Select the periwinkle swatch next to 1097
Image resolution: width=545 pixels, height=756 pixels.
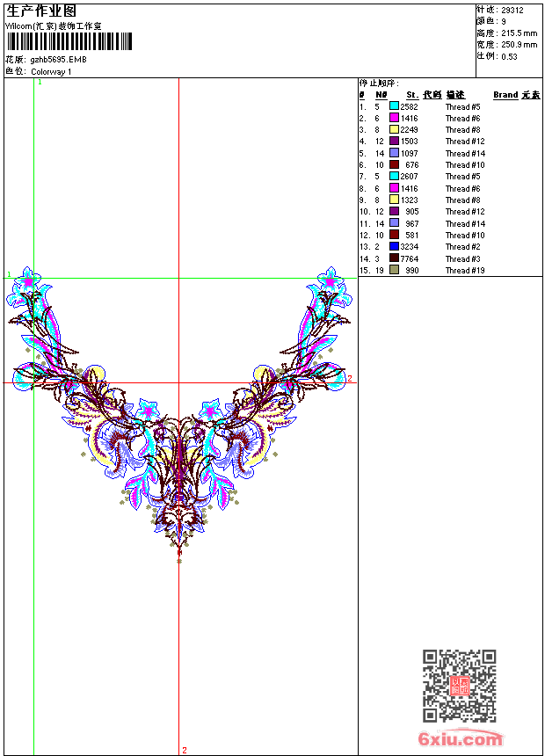(394, 153)
